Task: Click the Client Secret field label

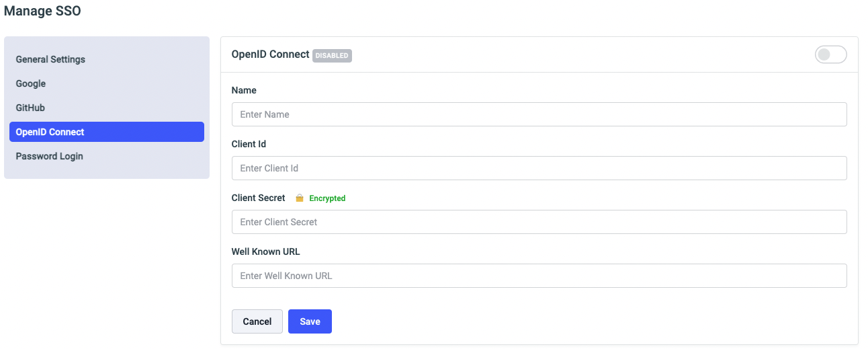Action: (258, 198)
